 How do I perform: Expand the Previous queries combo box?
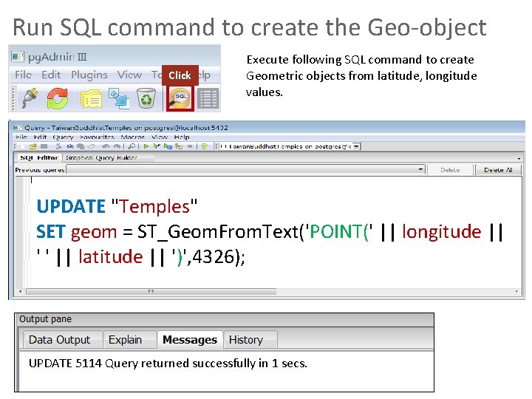(x=420, y=169)
